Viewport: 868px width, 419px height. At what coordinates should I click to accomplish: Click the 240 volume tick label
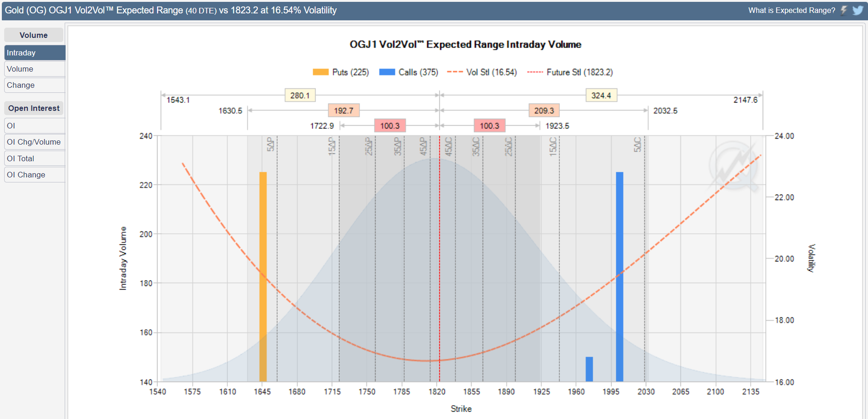pyautogui.click(x=146, y=136)
